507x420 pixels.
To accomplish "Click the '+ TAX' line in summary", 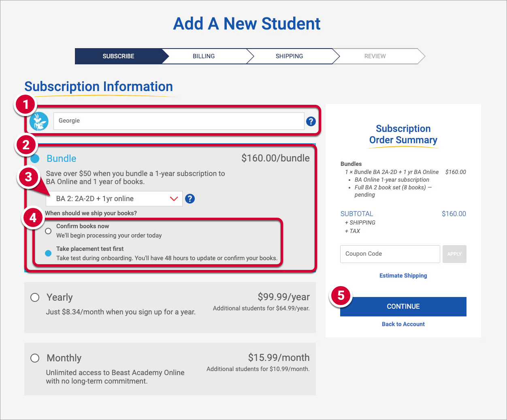I will tap(352, 231).
